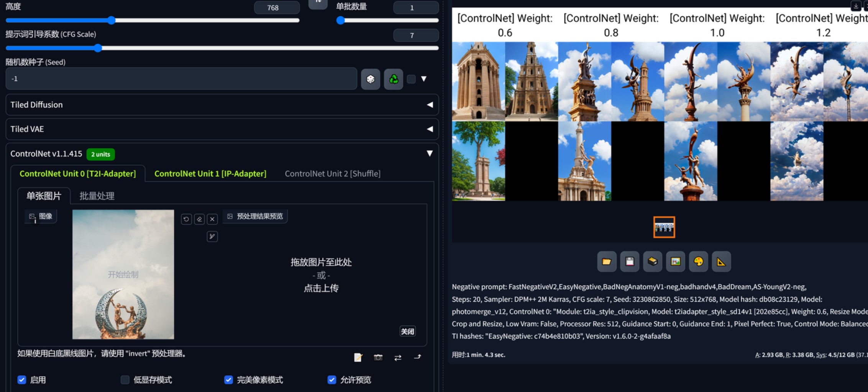
Task: Switch to ControlNet Unit 1 IP-Adapter tab
Action: (x=210, y=173)
